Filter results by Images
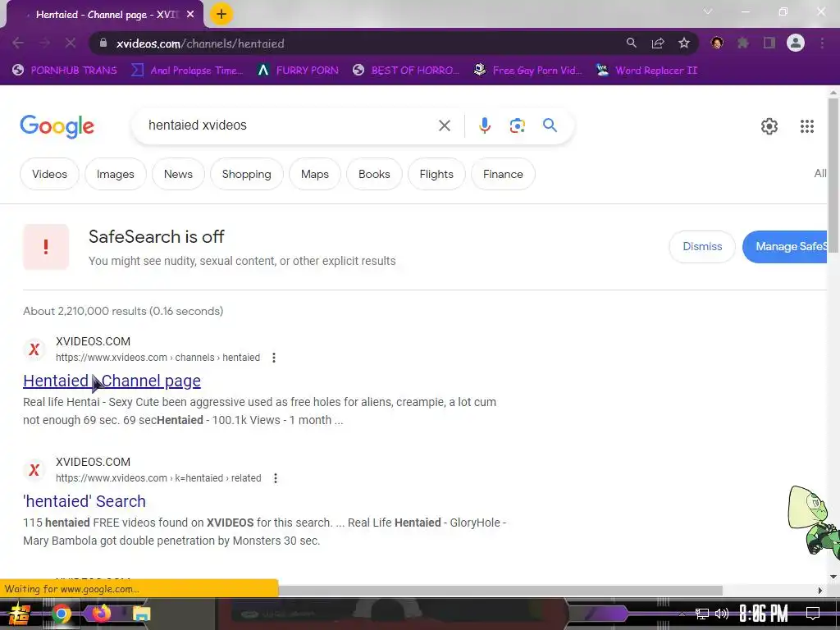This screenshot has width=840, height=630. (x=115, y=174)
